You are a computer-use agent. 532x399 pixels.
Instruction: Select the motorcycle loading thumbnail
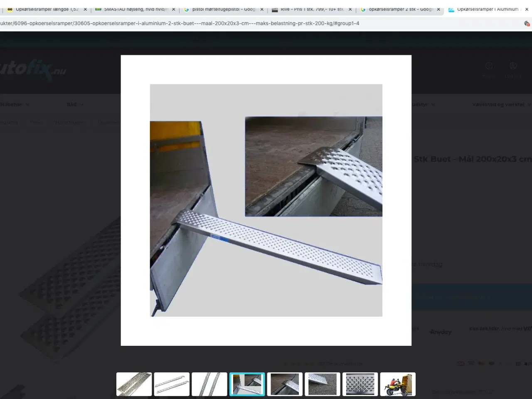click(398, 384)
